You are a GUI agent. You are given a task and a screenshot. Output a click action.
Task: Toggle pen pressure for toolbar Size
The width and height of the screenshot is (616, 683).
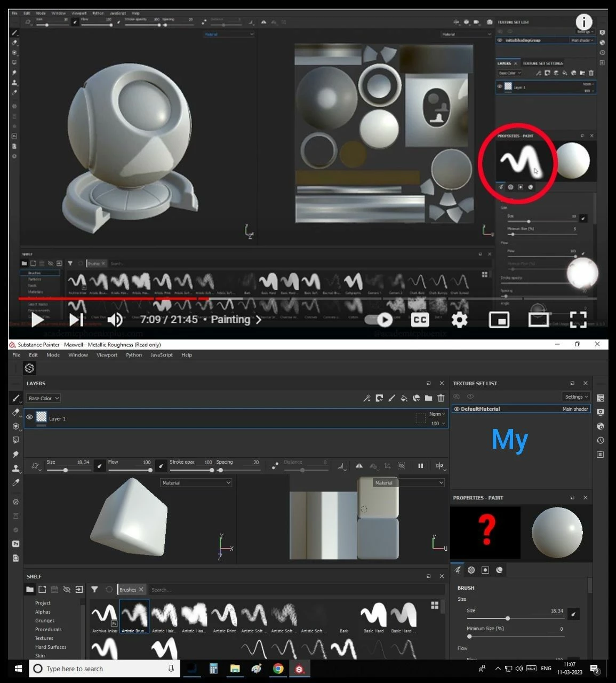pos(100,466)
